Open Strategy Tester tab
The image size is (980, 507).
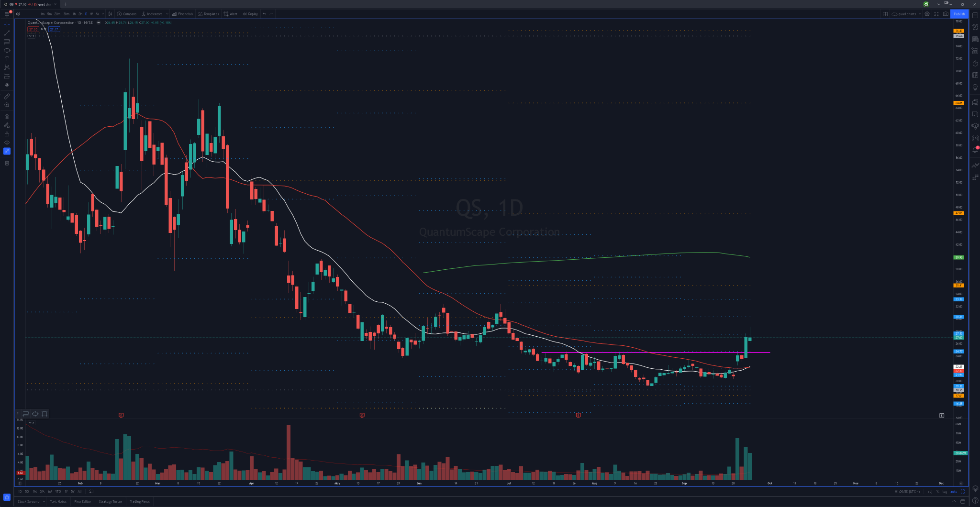111,501
